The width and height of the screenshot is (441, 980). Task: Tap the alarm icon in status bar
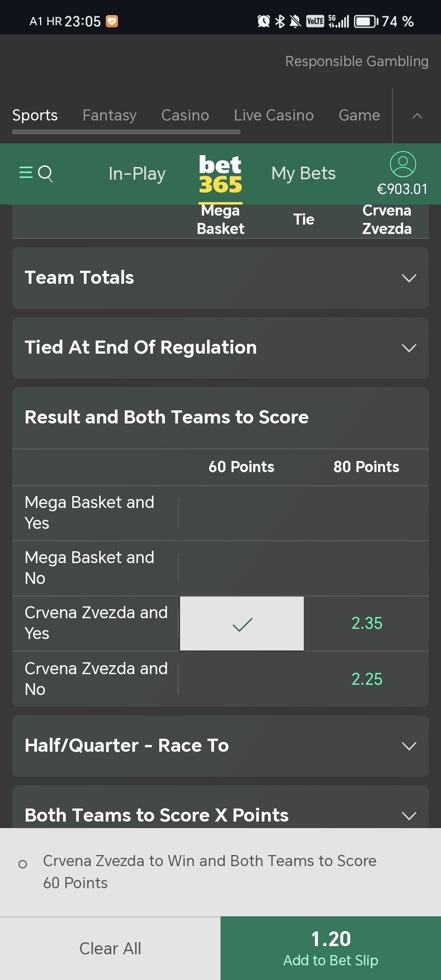point(263,21)
